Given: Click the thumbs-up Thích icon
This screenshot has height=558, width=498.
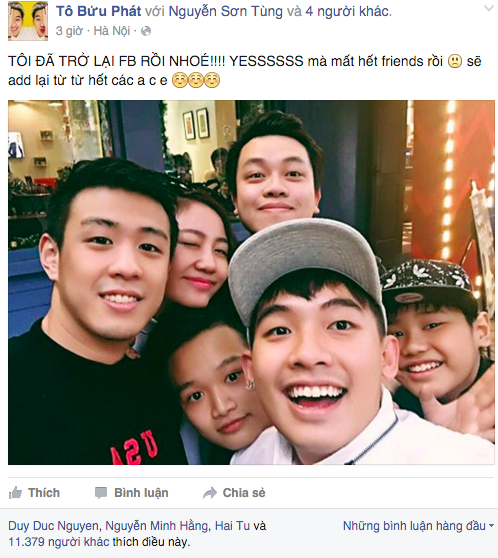Looking at the screenshot, I should pyautogui.click(x=15, y=493).
